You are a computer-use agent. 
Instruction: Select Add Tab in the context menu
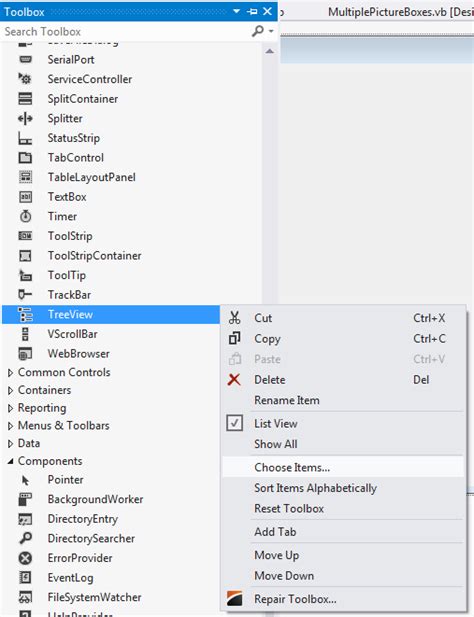click(x=344, y=532)
